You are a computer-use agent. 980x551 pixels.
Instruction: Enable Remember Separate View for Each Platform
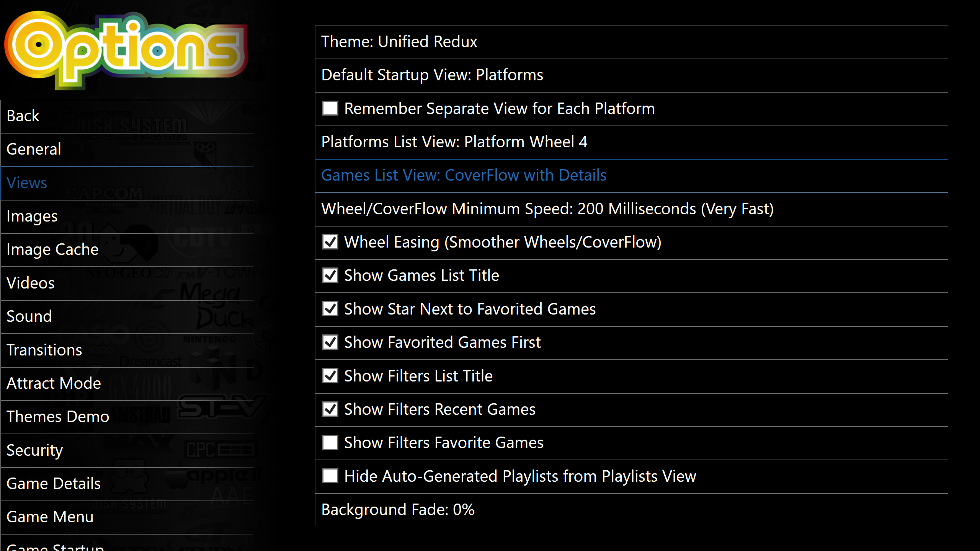pyautogui.click(x=330, y=108)
